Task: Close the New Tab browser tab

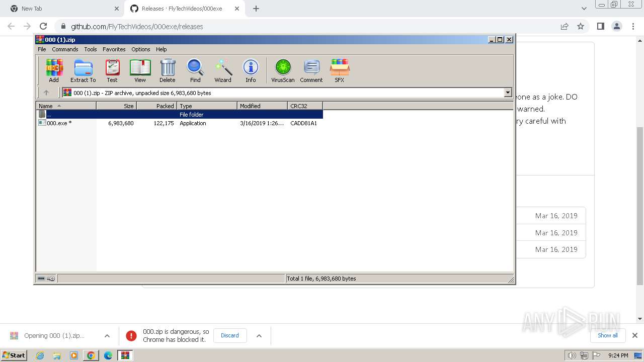Action: (116, 9)
